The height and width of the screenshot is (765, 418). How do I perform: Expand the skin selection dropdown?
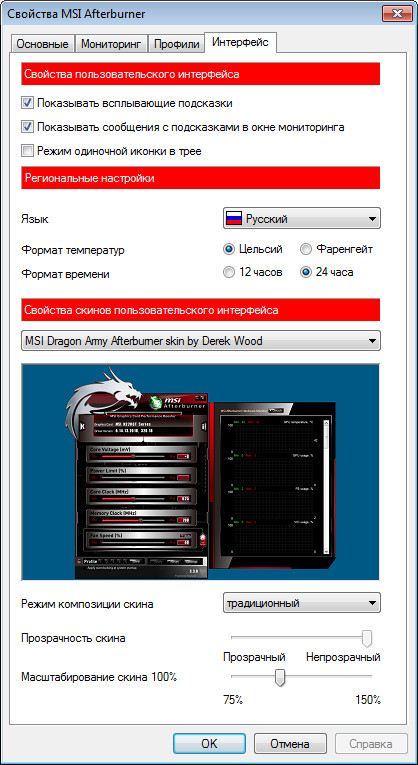pos(201,341)
